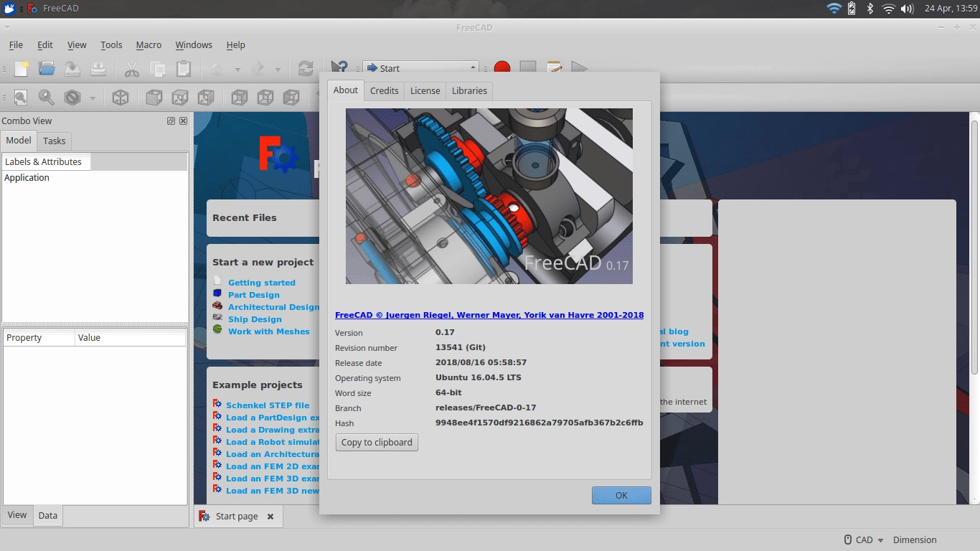Open the Ship Design link
This screenshot has height=551, width=980.
click(x=255, y=319)
